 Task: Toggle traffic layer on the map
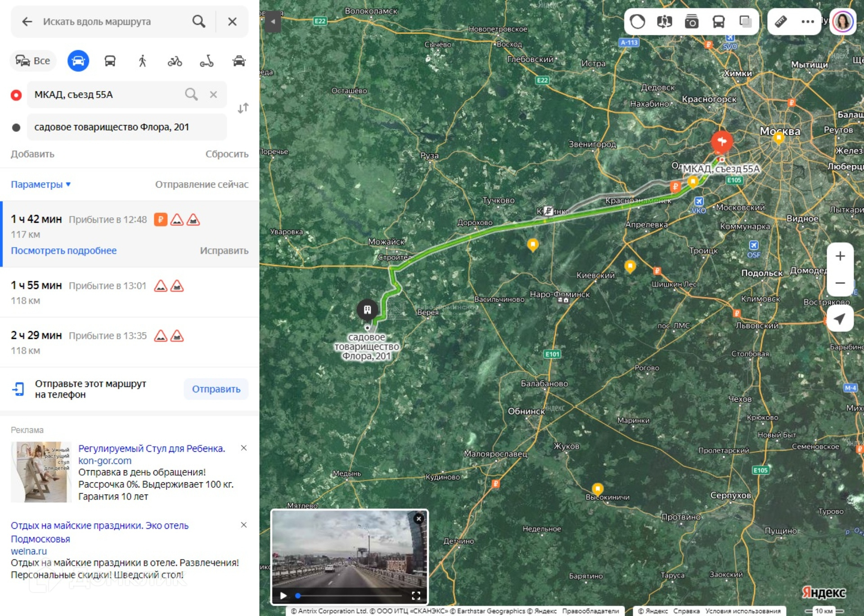637,22
